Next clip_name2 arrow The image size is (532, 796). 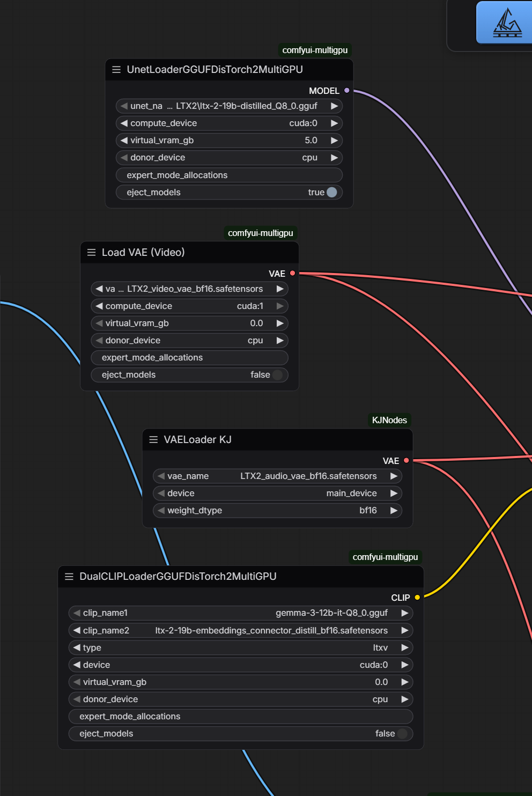405,631
